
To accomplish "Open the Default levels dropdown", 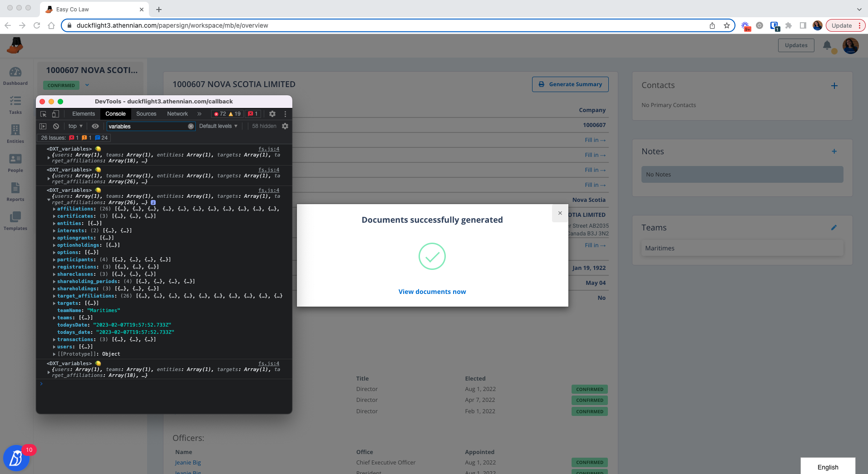I will (x=218, y=126).
